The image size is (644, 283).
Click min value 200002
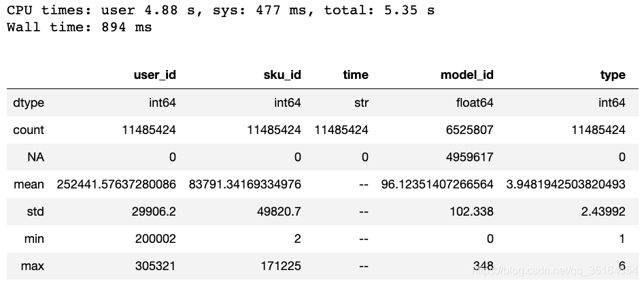(x=155, y=239)
